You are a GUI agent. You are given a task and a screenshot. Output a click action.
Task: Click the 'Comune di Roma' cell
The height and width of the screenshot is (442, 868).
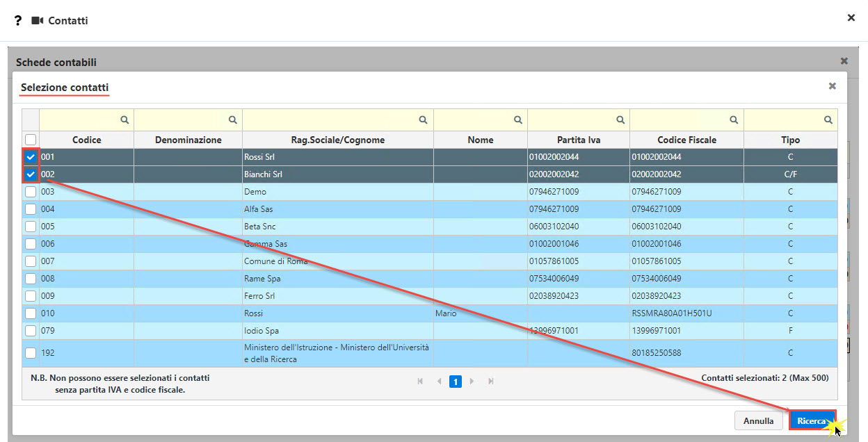[337, 261]
